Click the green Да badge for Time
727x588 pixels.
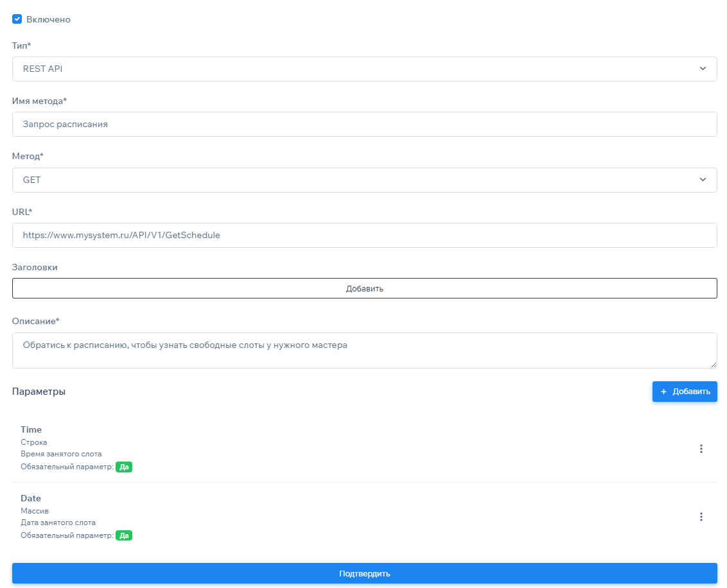124,467
